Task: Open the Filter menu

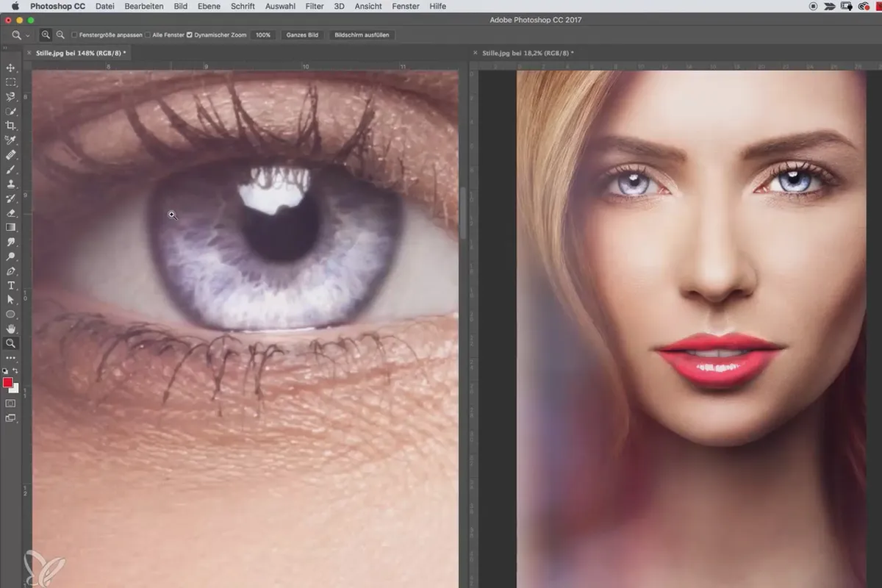Action: click(x=314, y=6)
